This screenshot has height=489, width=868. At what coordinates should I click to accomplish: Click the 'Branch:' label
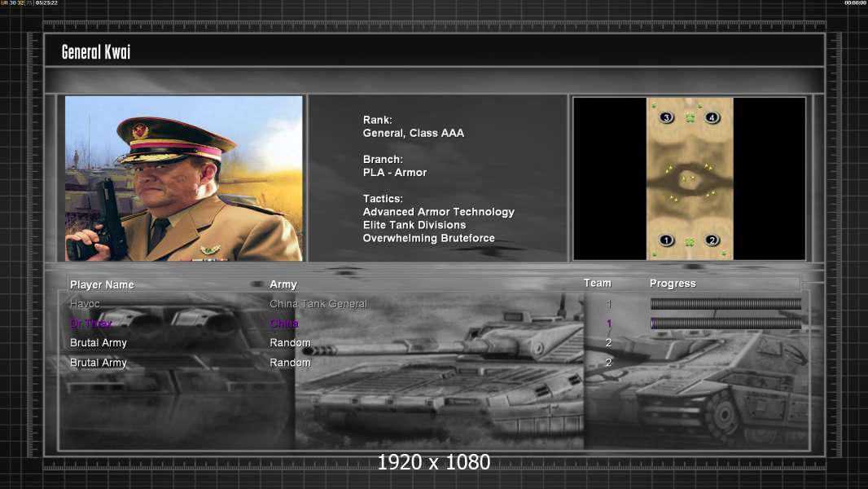[383, 159]
